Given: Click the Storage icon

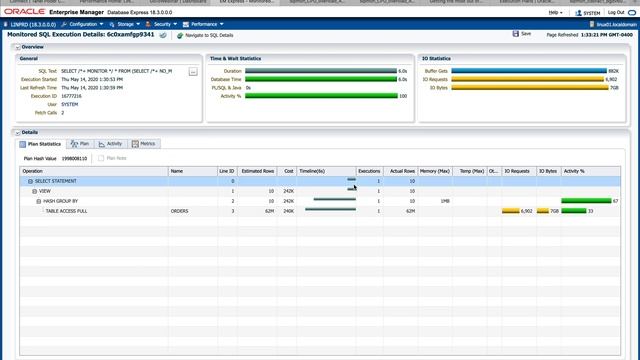Looking at the screenshot, I should (112, 24).
